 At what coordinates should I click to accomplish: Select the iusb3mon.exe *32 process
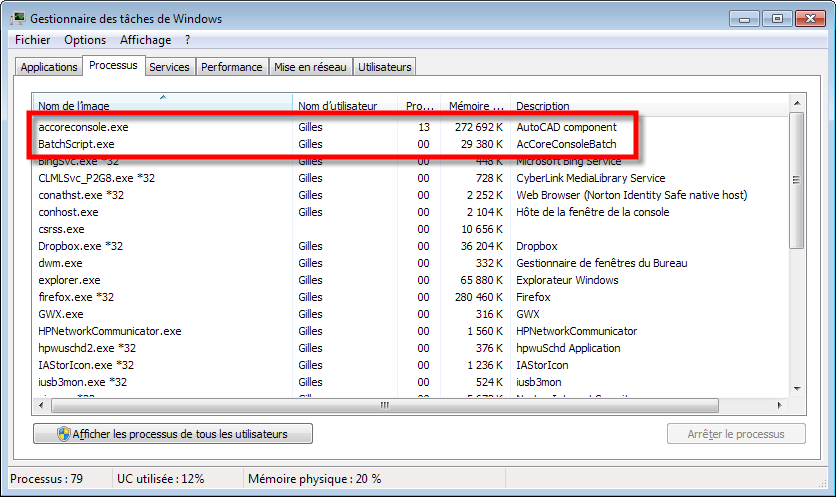[x=411, y=382]
